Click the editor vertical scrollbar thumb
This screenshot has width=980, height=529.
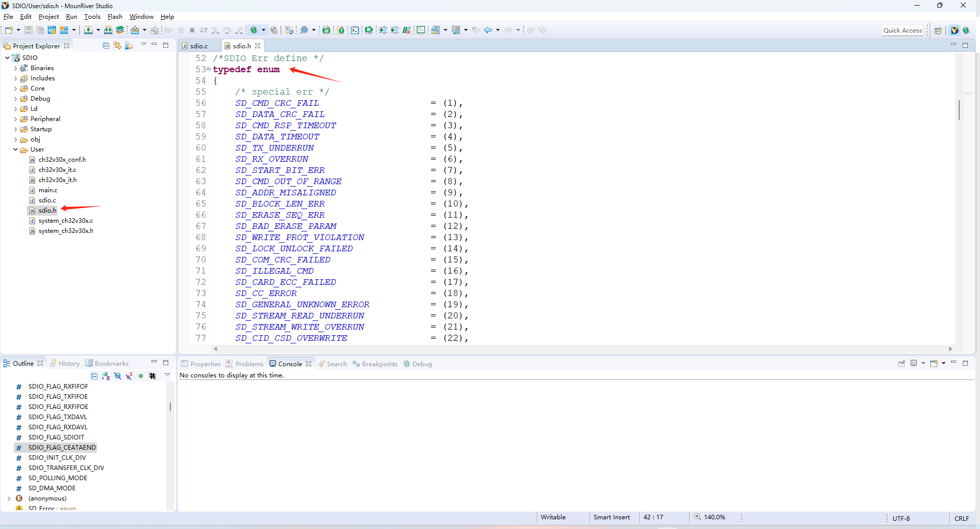[959, 110]
